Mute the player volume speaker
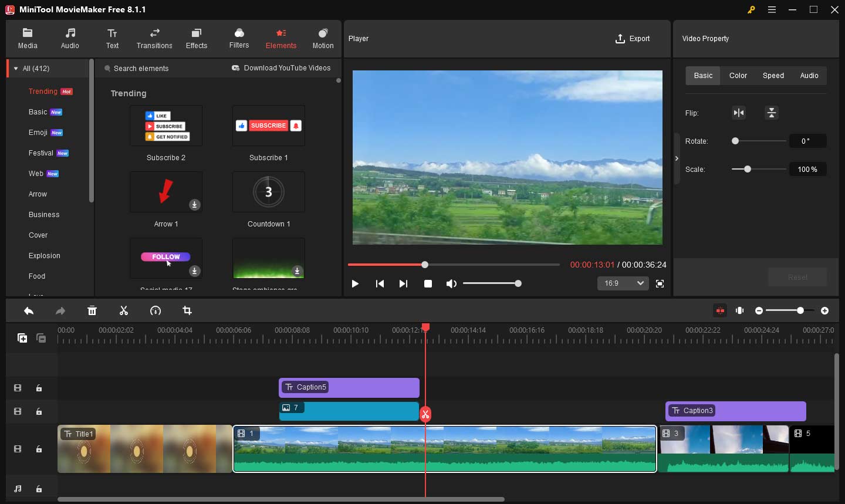The height and width of the screenshot is (504, 845). coord(451,283)
